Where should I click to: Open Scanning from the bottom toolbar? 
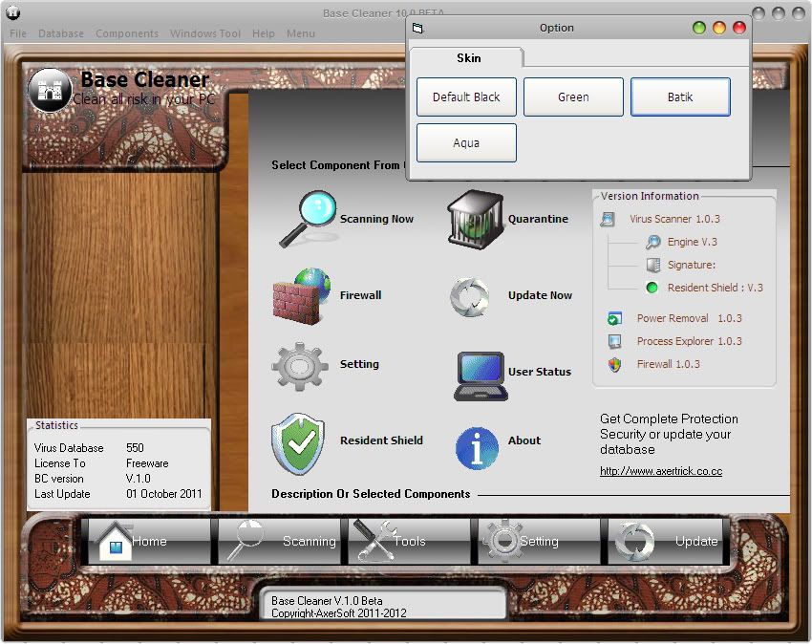tap(278, 541)
